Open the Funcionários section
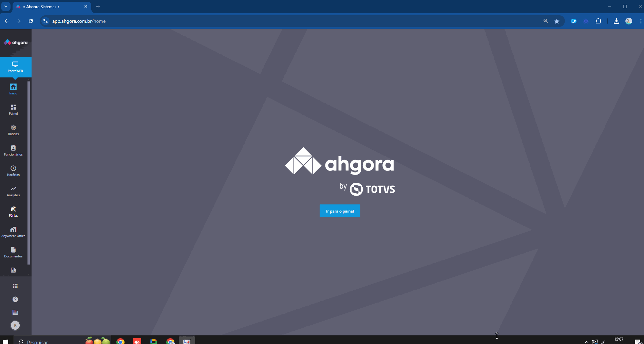This screenshot has height=344, width=644. coord(13,150)
